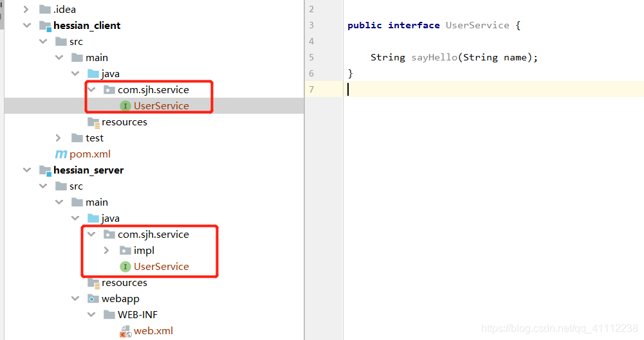Click the sayHello method name in code
This screenshot has width=644, height=340.
(434, 57)
